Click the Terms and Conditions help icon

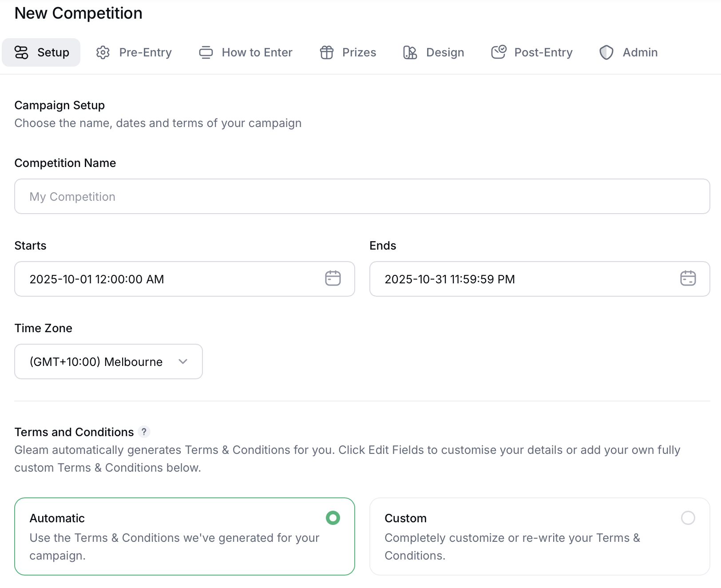click(x=145, y=431)
